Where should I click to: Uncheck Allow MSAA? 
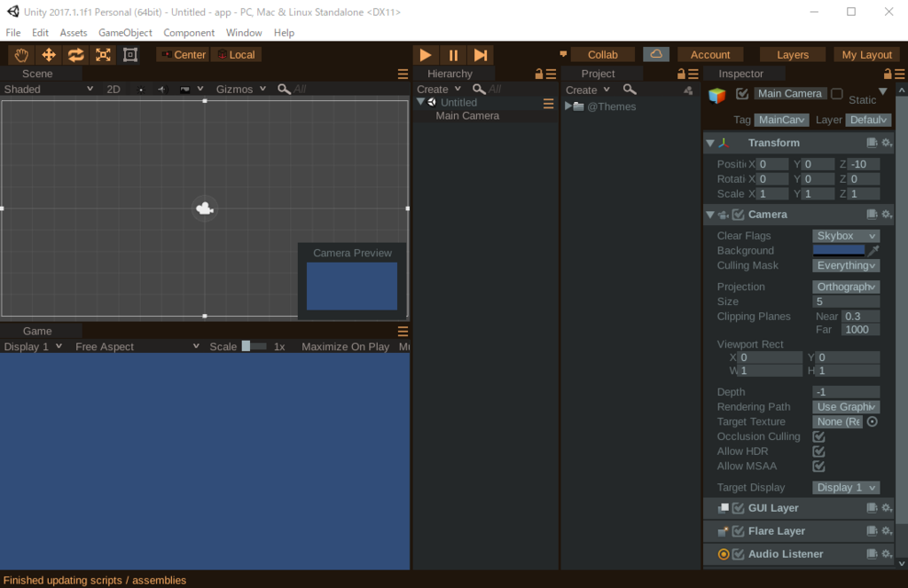[818, 466]
